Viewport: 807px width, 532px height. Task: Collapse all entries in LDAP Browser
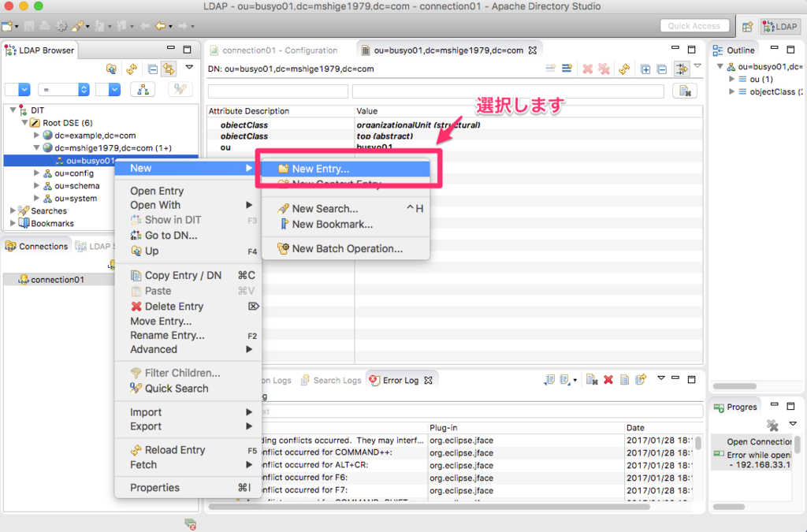click(153, 69)
